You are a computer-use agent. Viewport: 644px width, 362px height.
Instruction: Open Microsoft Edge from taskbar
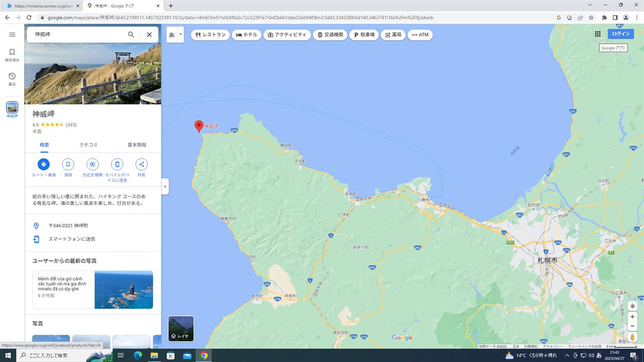(x=138, y=355)
